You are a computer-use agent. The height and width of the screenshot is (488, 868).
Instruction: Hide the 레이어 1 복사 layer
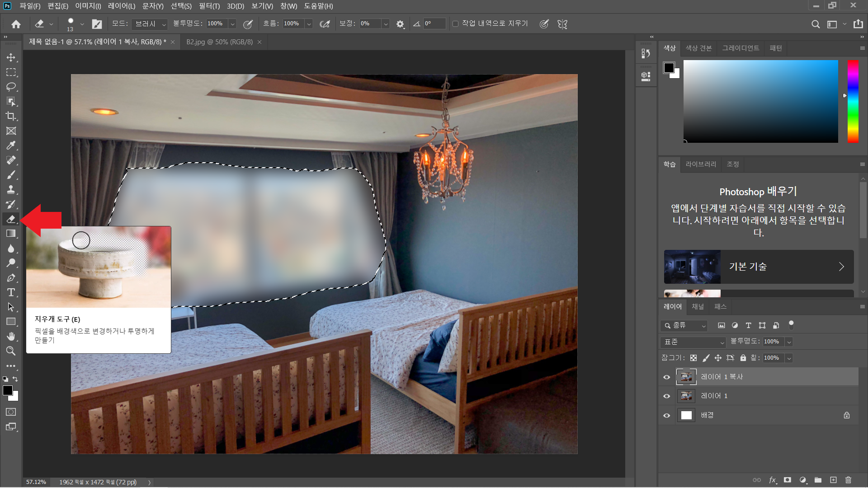[666, 377]
